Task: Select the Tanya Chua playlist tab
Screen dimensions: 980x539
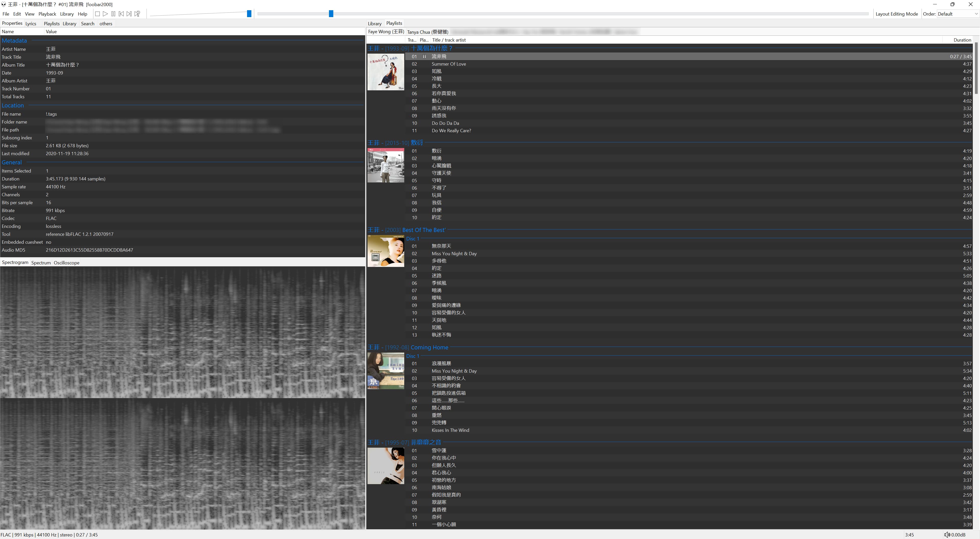Action: tap(428, 32)
